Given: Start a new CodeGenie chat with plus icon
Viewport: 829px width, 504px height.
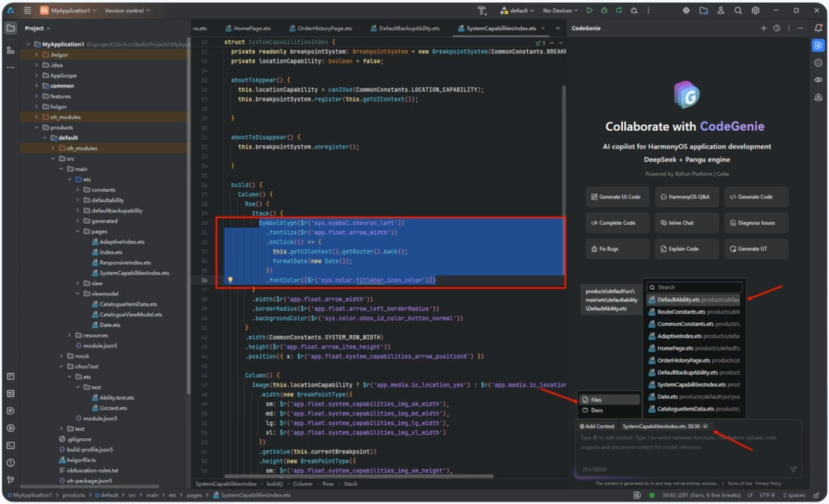Looking at the screenshot, I should [x=763, y=28].
